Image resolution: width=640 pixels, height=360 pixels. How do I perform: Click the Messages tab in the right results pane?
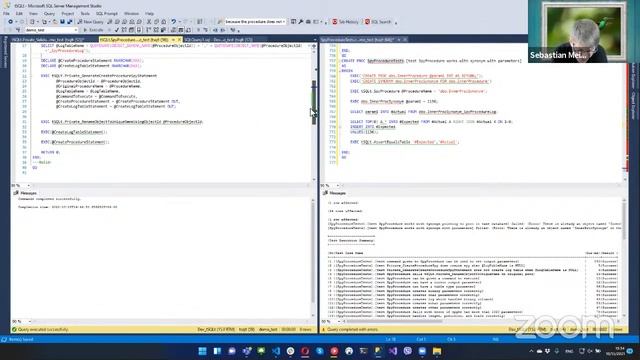click(334, 193)
